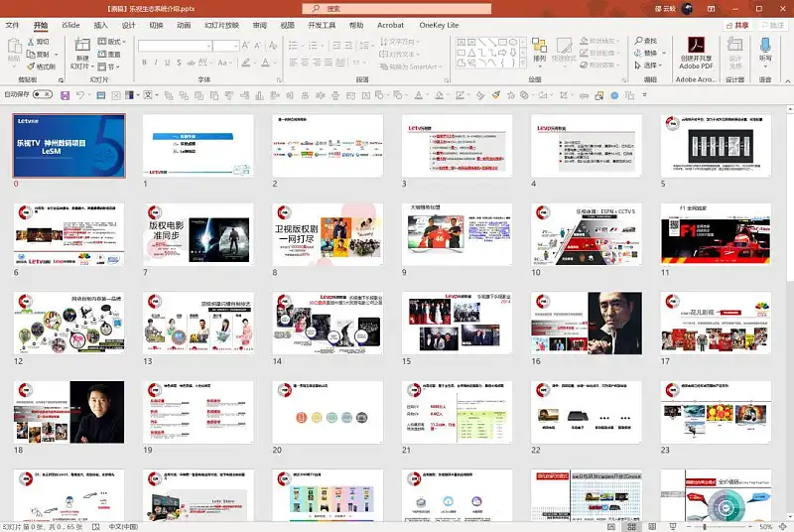Select slide 20 colored circles thumbnail
Viewport: 794px width, 532px height.
328,413
